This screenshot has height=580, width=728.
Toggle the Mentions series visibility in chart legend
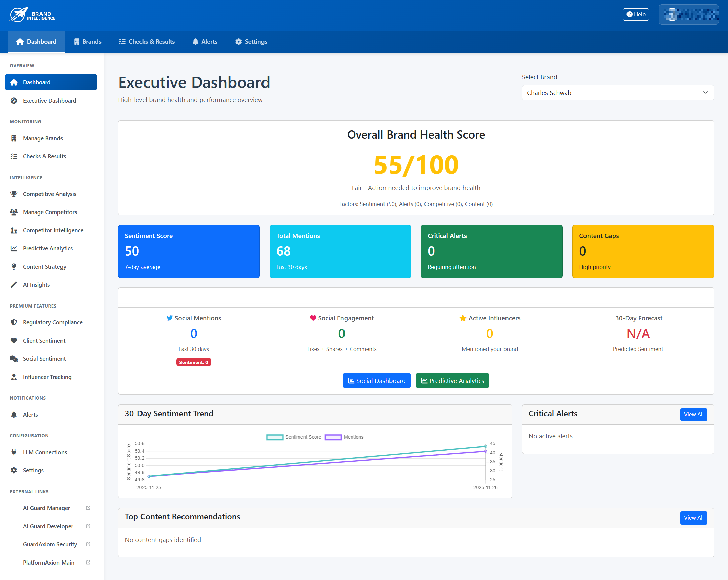(344, 437)
